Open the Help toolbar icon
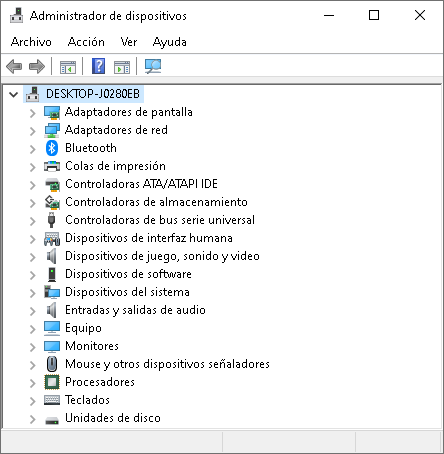Viewport: 444px width, 454px height. pos(98,66)
